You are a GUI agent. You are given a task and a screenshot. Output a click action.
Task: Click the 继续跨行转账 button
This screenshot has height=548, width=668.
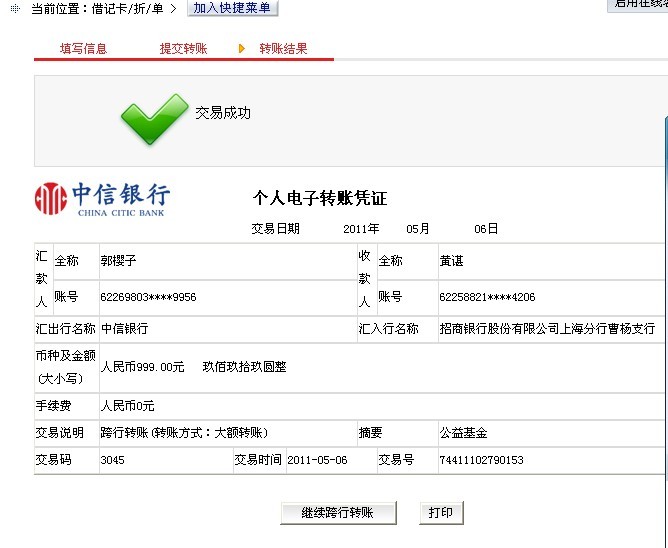click(338, 513)
